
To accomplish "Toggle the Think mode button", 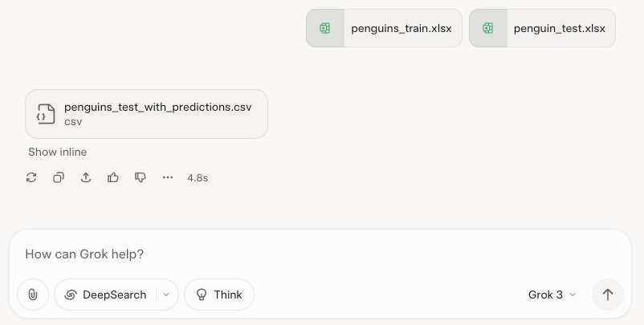I will (x=219, y=295).
